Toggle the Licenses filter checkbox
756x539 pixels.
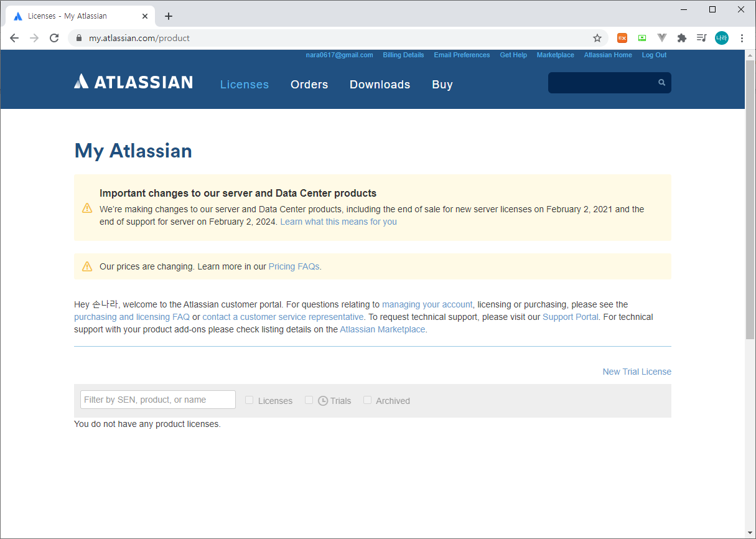[x=249, y=400]
